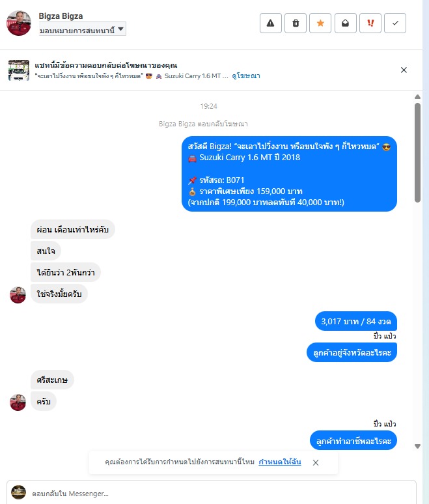429x504 pixels.
Task: Mark conversation done with checkmark icon
Action: click(x=395, y=23)
